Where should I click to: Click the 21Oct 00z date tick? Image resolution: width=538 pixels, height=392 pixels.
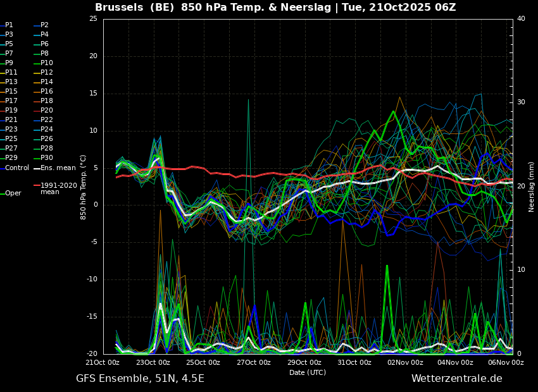click(103, 362)
